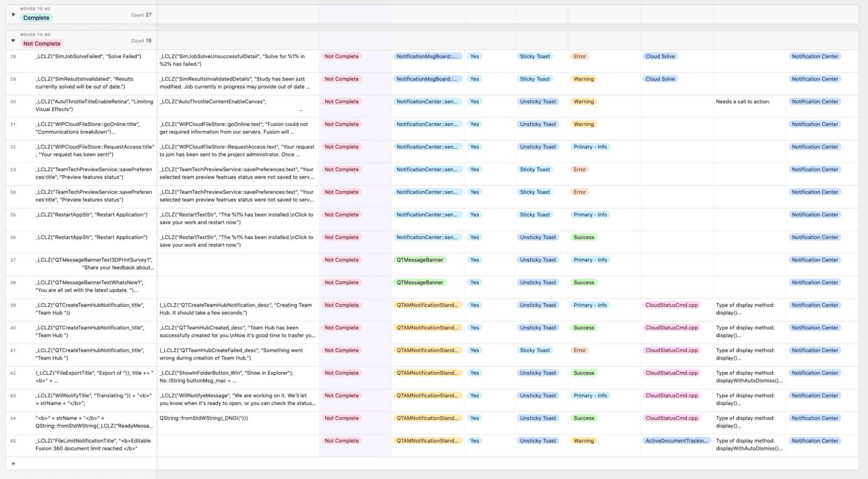Click the Complete group label pill

36,17
